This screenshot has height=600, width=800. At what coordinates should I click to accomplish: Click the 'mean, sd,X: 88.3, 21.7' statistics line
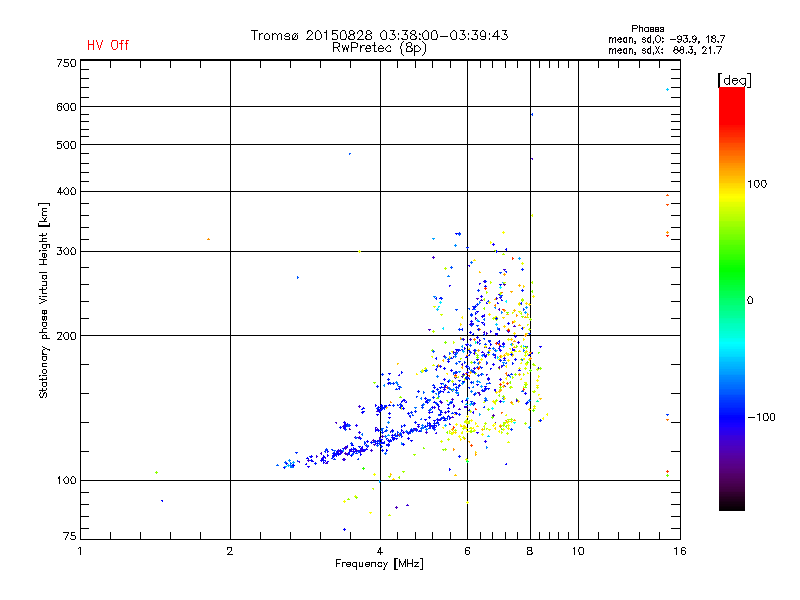(665, 50)
